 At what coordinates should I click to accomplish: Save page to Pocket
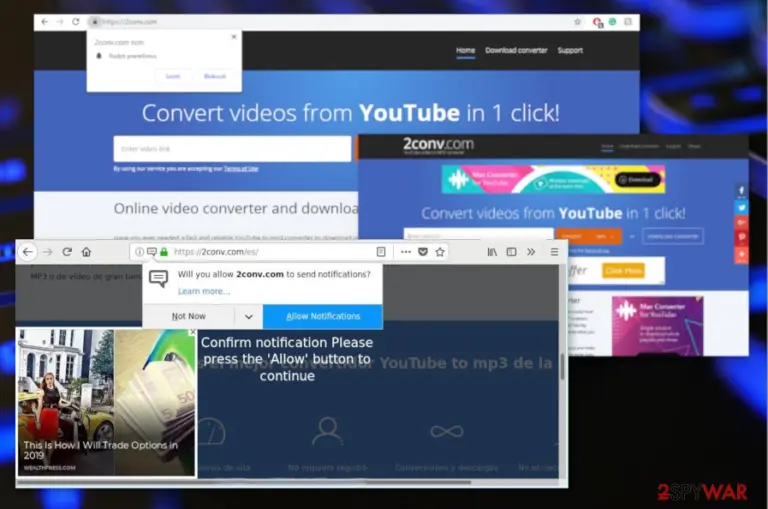coord(423,252)
